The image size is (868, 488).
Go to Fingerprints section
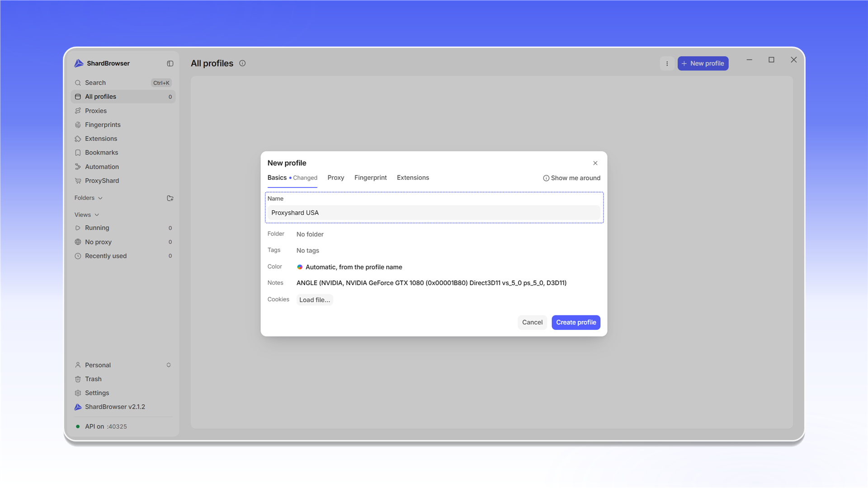pyautogui.click(x=123, y=125)
